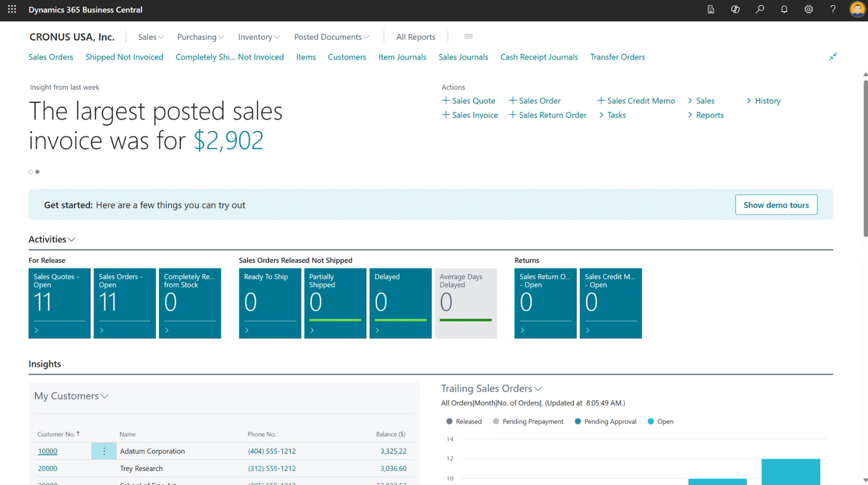The height and width of the screenshot is (485, 868).
Task: Open the Sales Quotes - Open tile
Action: click(x=59, y=303)
